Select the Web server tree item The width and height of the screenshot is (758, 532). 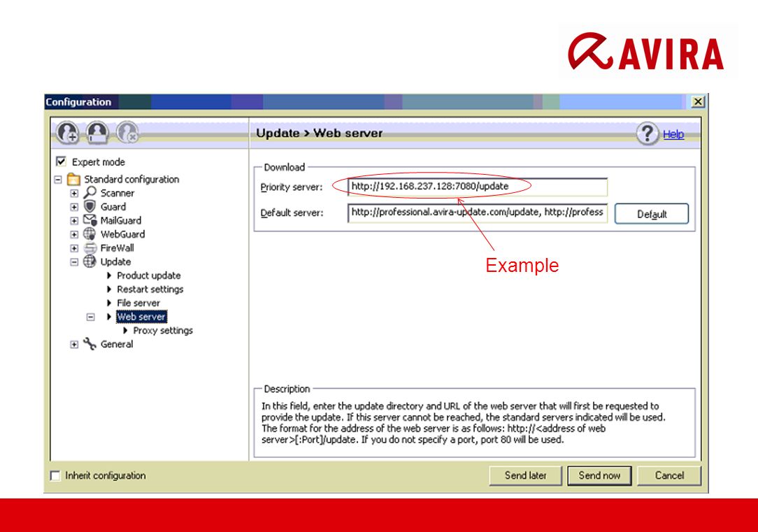click(x=141, y=317)
